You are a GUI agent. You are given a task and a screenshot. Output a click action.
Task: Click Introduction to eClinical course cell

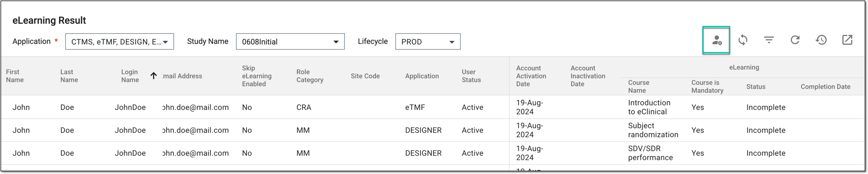coord(649,107)
